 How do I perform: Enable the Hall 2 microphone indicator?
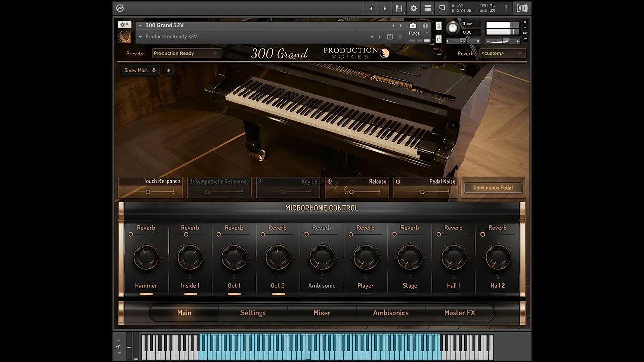[498, 293]
